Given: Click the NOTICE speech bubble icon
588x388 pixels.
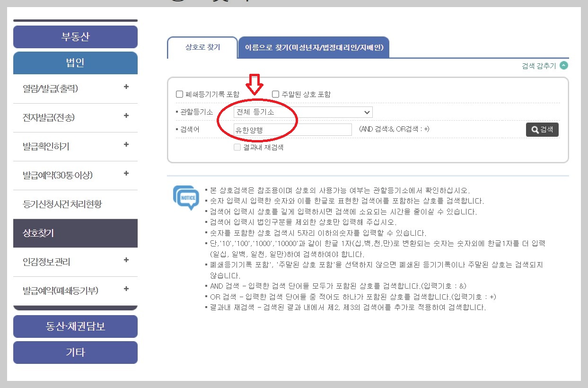Looking at the screenshot, I should click(x=185, y=197).
